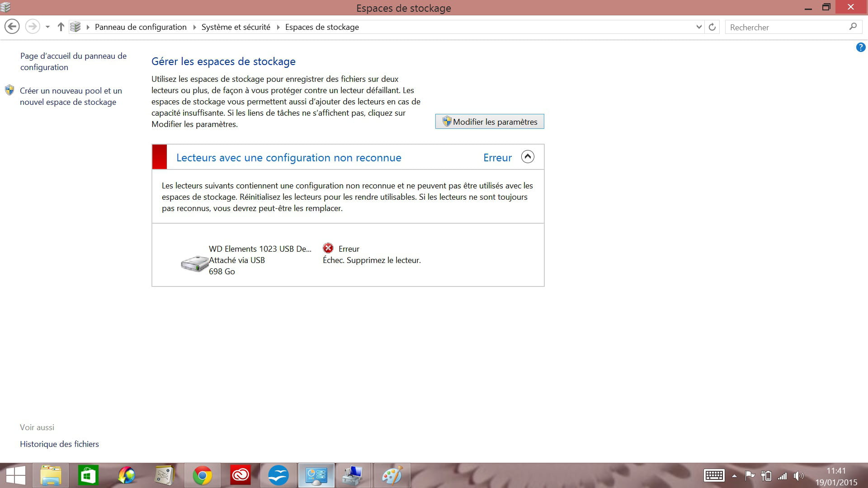
Task: Expand breadcrumb arrow after 'Panneau de configuration'
Action: (x=194, y=27)
